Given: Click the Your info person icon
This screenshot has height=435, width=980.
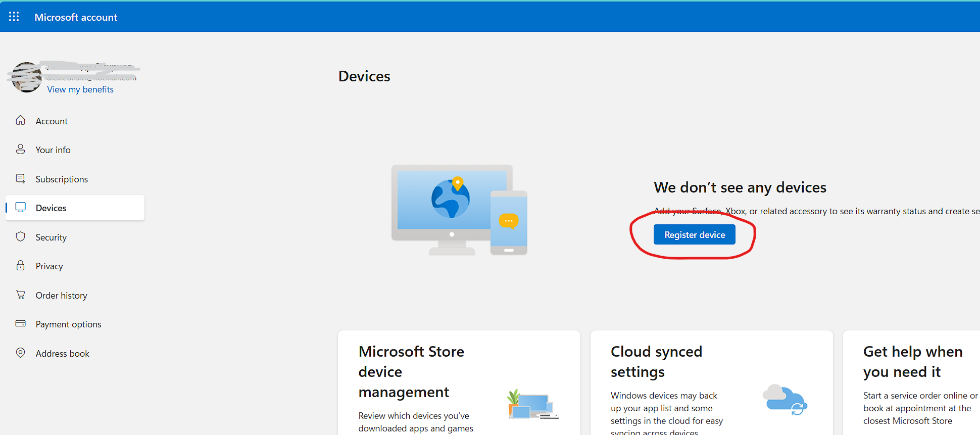Looking at the screenshot, I should [x=20, y=150].
